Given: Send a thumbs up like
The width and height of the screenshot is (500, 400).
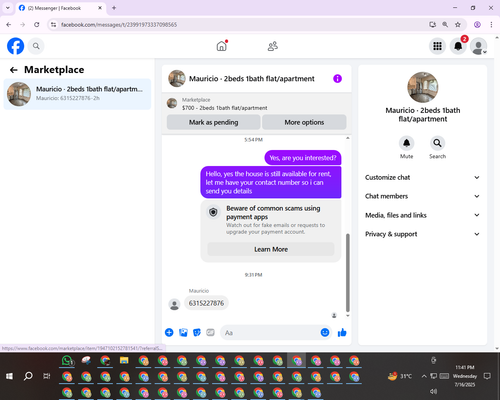Looking at the screenshot, I should click(342, 332).
